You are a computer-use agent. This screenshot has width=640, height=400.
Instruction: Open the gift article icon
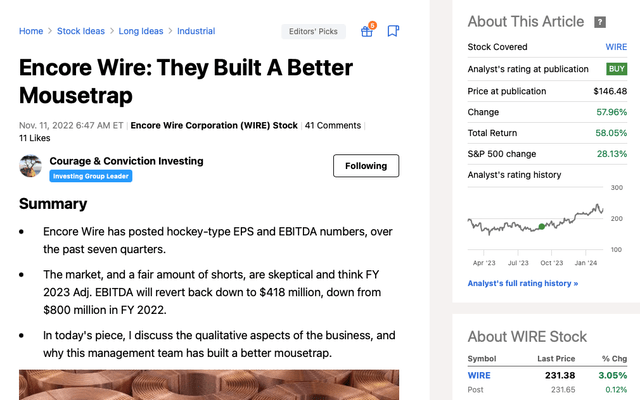point(367,31)
